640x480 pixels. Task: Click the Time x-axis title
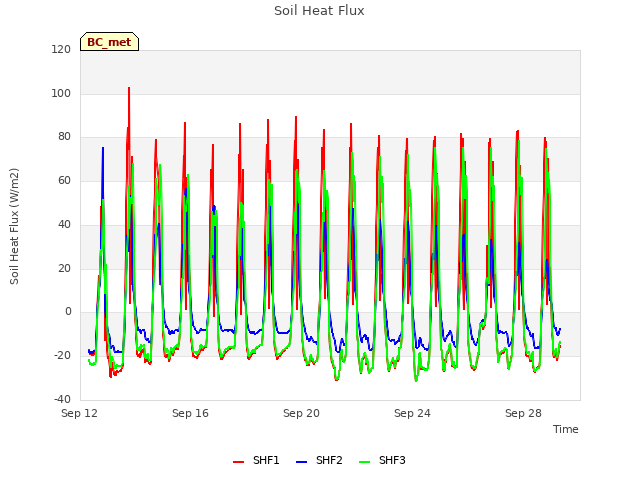coord(566,429)
